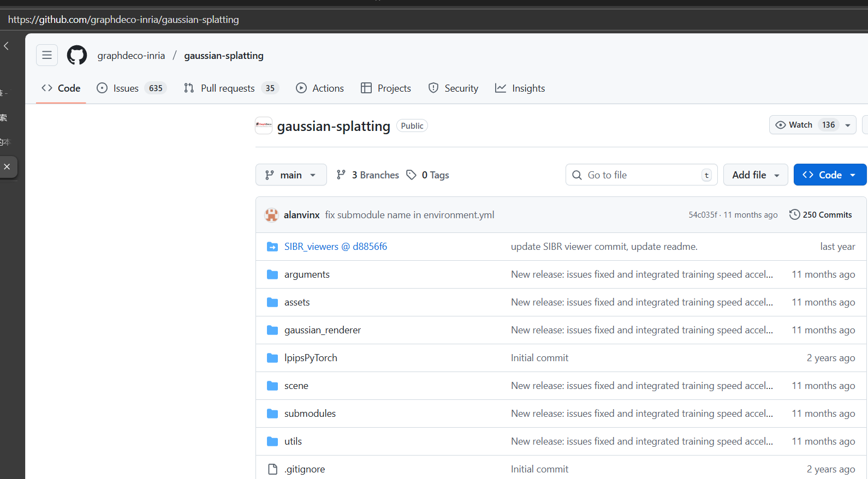
Task: Click the .gitignore file icon
Action: click(272, 469)
